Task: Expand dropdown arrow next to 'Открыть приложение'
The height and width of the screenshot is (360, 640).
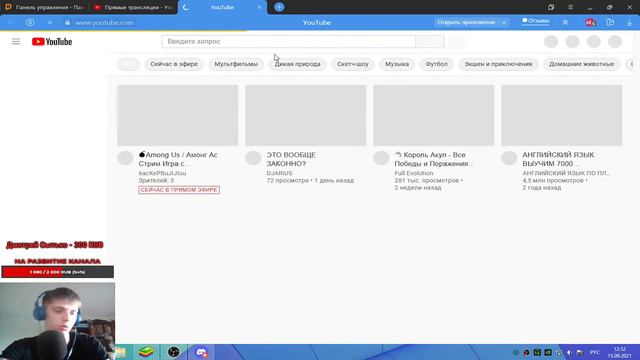Action: (504, 22)
